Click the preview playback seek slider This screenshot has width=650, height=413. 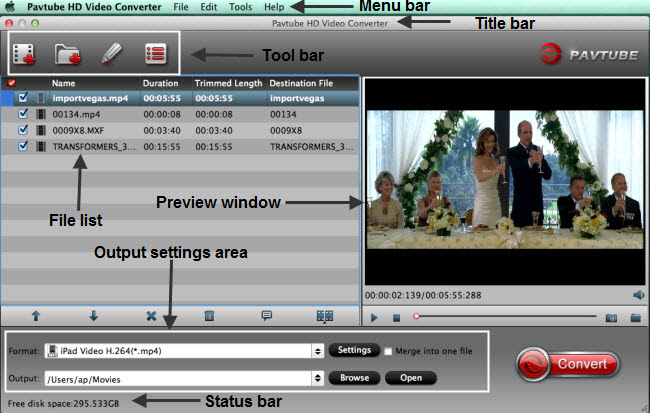pyautogui.click(x=505, y=316)
